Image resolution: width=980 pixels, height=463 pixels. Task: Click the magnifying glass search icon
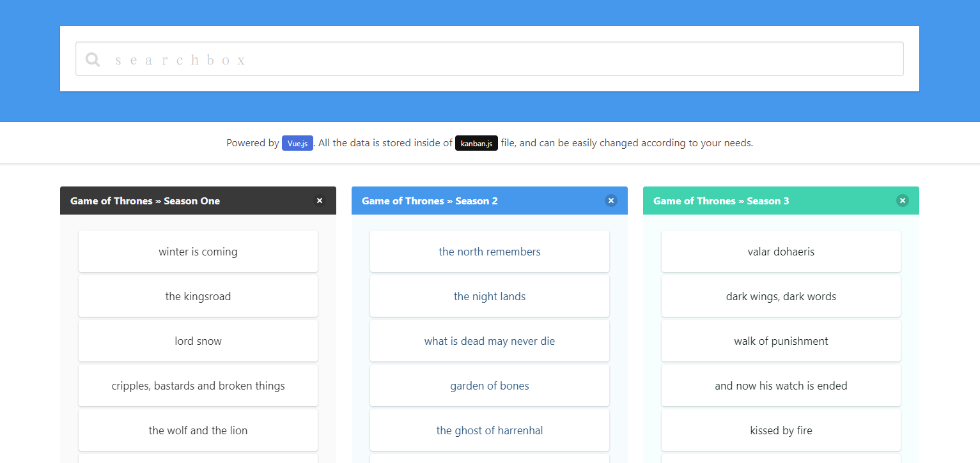92,59
